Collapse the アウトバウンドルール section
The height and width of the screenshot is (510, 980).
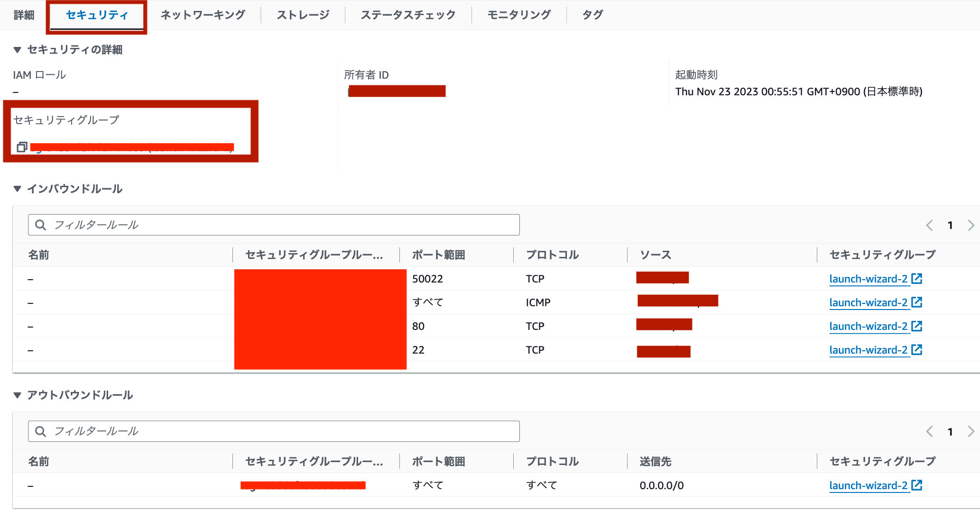(x=18, y=395)
